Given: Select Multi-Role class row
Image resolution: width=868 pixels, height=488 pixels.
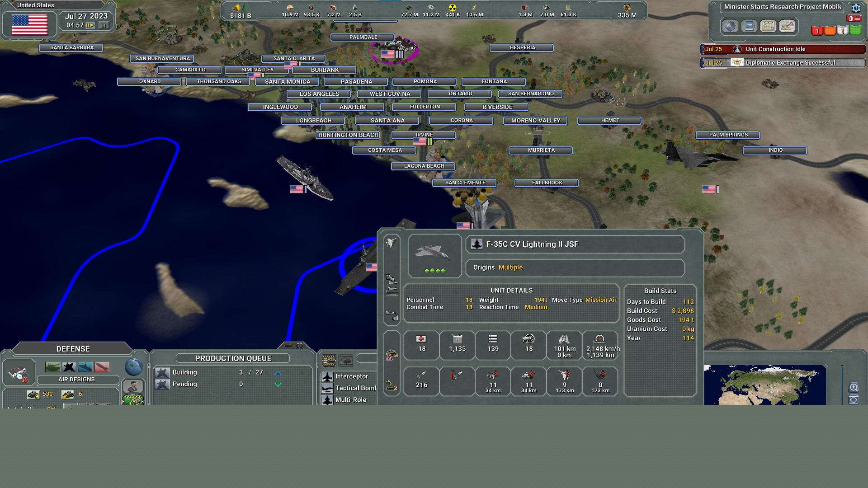Looking at the screenshot, I should [x=349, y=400].
